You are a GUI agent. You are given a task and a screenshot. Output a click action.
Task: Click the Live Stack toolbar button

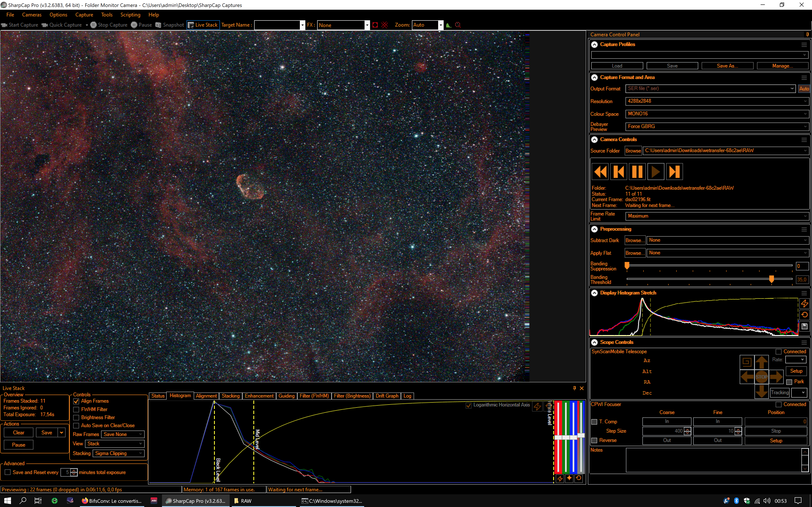203,25
